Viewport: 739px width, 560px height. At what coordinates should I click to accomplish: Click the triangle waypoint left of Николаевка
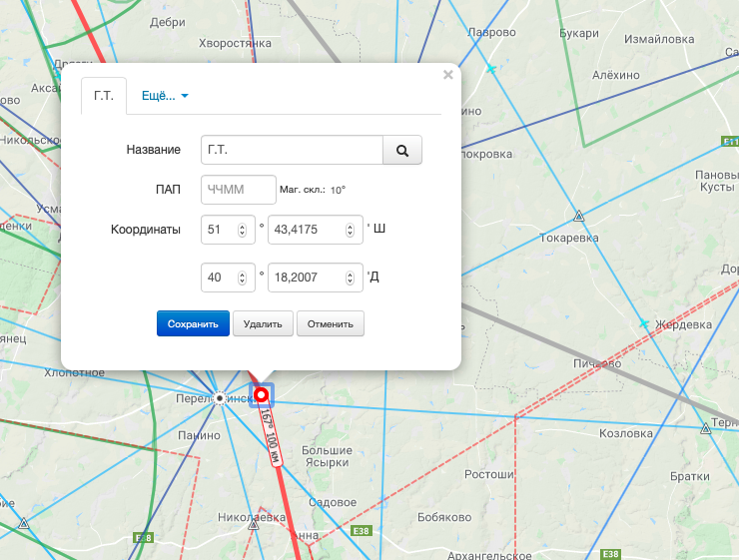(x=22, y=523)
